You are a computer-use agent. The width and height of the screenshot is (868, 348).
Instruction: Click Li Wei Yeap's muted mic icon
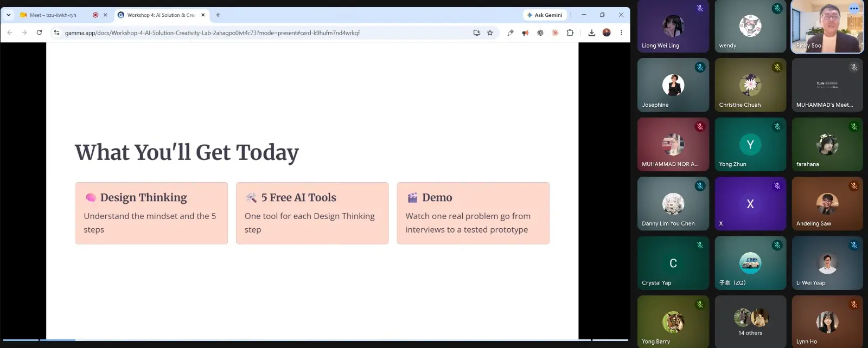(x=854, y=245)
